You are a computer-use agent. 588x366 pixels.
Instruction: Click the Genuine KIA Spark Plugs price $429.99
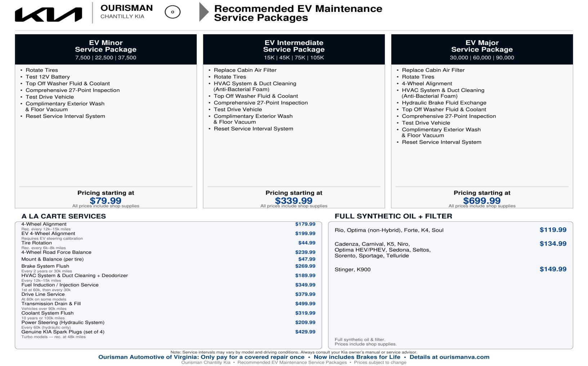click(305, 332)
